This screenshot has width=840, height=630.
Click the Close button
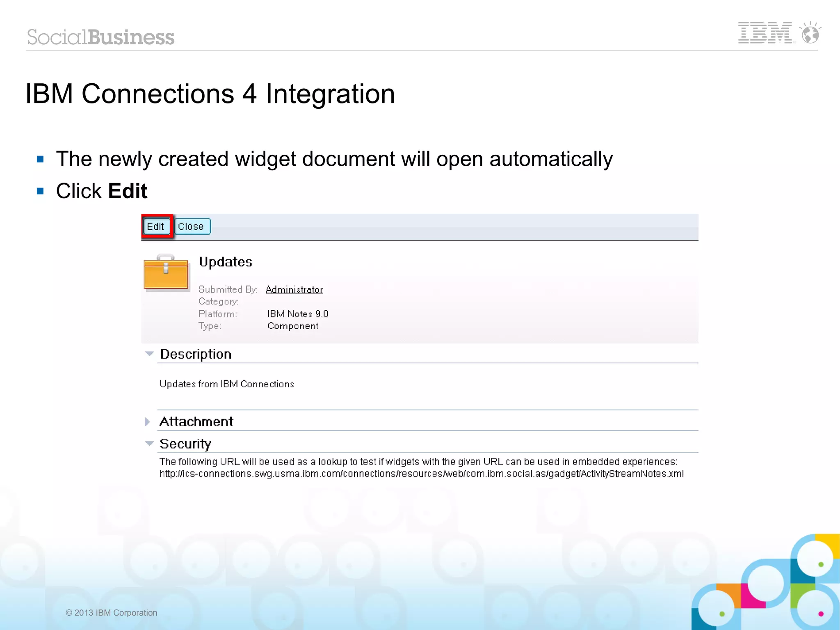point(192,227)
